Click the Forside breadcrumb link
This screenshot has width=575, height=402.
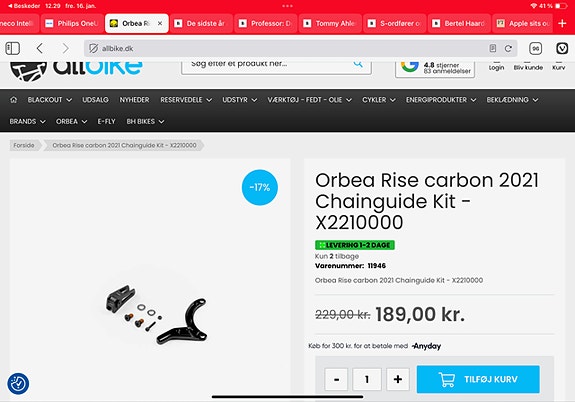point(24,145)
